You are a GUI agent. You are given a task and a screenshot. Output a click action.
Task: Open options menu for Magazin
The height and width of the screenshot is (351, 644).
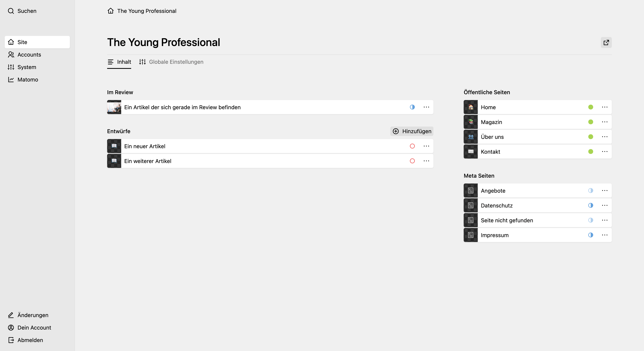(605, 122)
